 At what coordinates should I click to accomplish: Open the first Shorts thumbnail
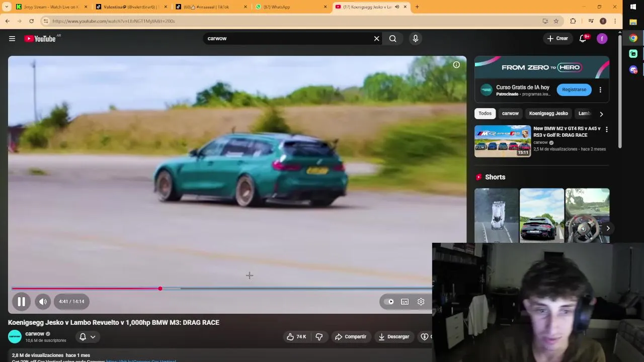(496, 216)
